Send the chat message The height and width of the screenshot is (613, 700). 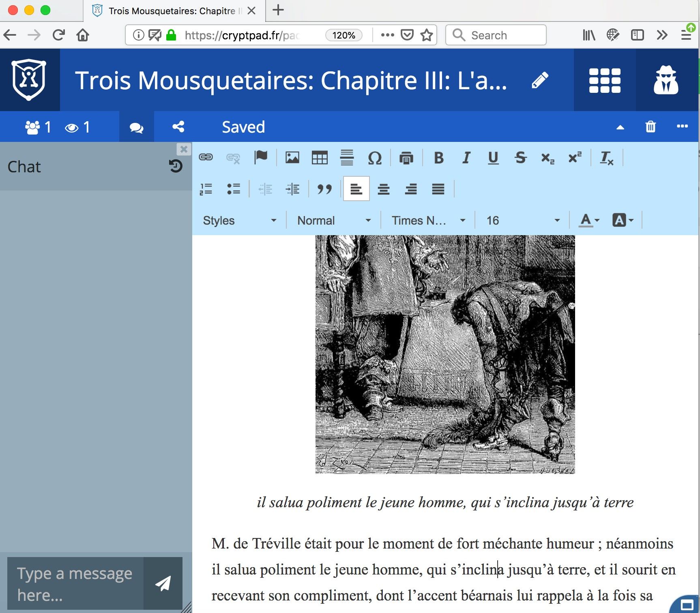163,583
